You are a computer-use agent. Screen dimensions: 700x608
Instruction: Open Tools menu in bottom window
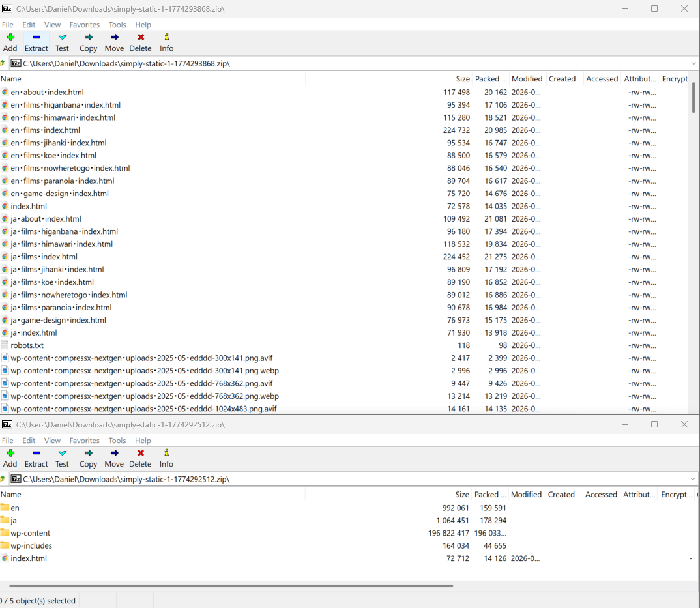(117, 440)
